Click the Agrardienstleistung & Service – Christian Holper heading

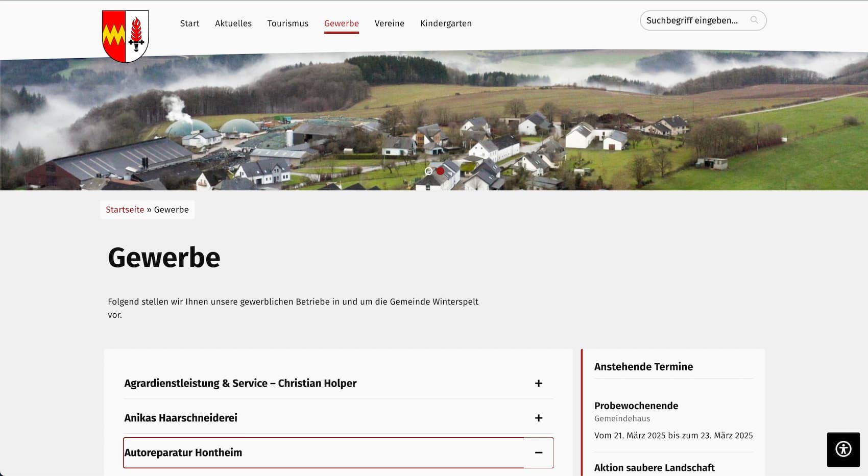[x=240, y=383]
